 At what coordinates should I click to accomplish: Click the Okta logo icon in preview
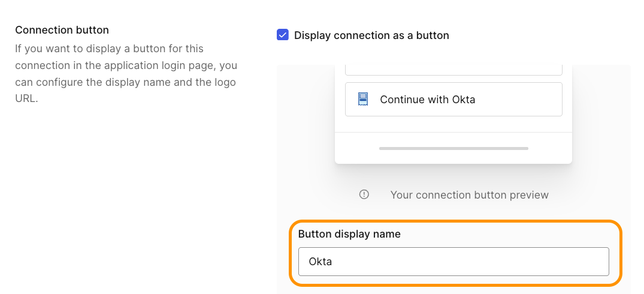coord(362,99)
